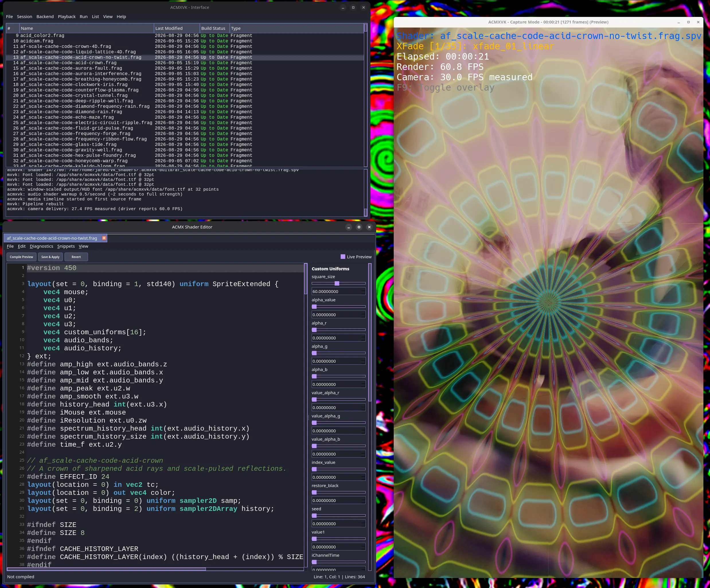Step the seed spinbox arrows
This screenshot has width=710, height=588.
[363, 524]
